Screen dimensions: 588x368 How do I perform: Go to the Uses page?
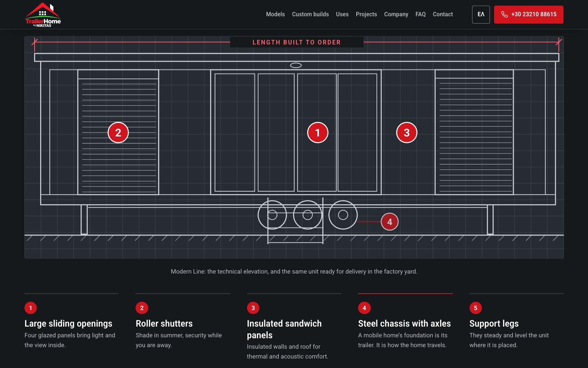(342, 14)
